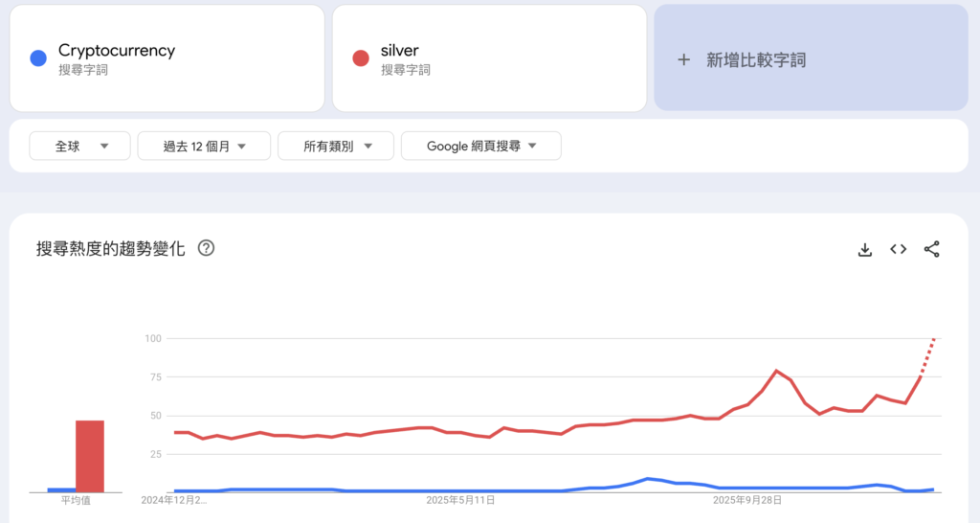The height and width of the screenshot is (523, 980).
Task: Click the red dot next to silver
Action: point(361,58)
